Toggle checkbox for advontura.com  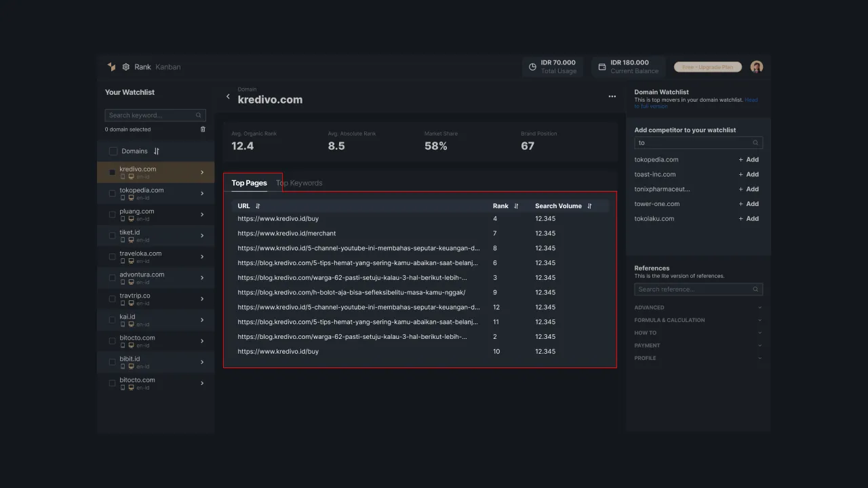coord(112,277)
